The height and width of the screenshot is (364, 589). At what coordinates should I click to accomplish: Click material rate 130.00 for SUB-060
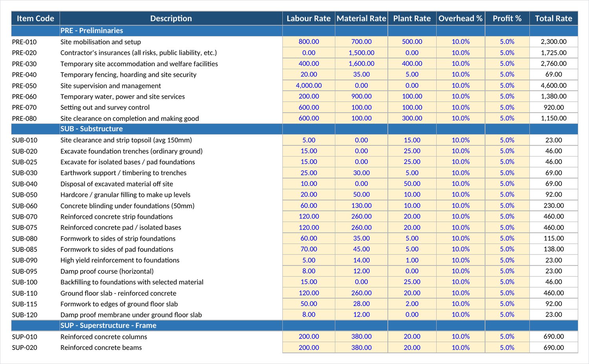(361, 206)
